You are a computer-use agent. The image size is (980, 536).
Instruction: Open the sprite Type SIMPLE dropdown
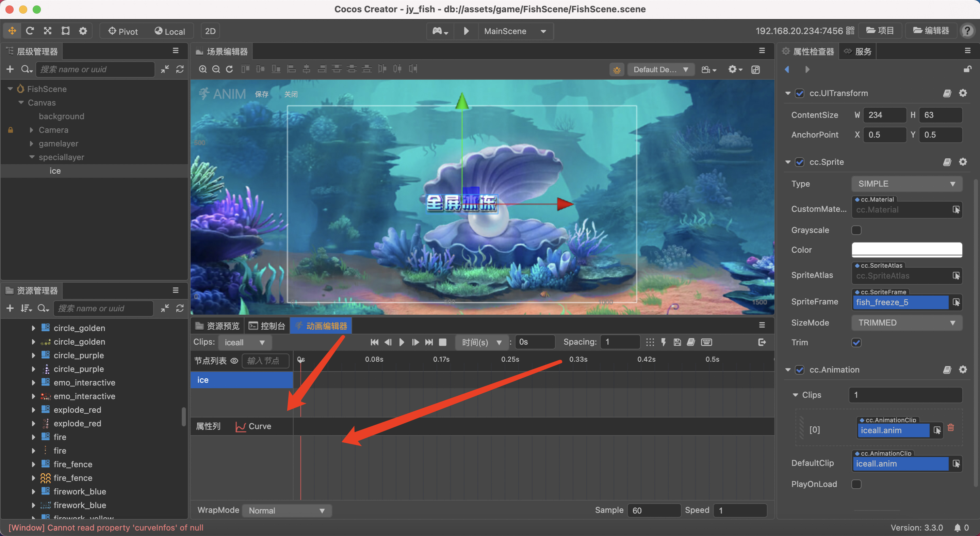click(906, 184)
